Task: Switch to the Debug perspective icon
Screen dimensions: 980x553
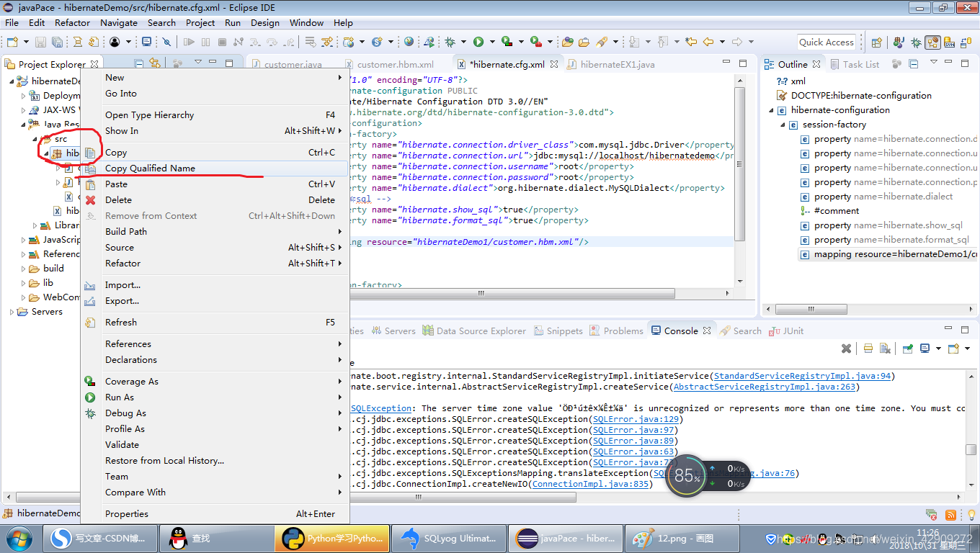Action: pyautogui.click(x=916, y=42)
